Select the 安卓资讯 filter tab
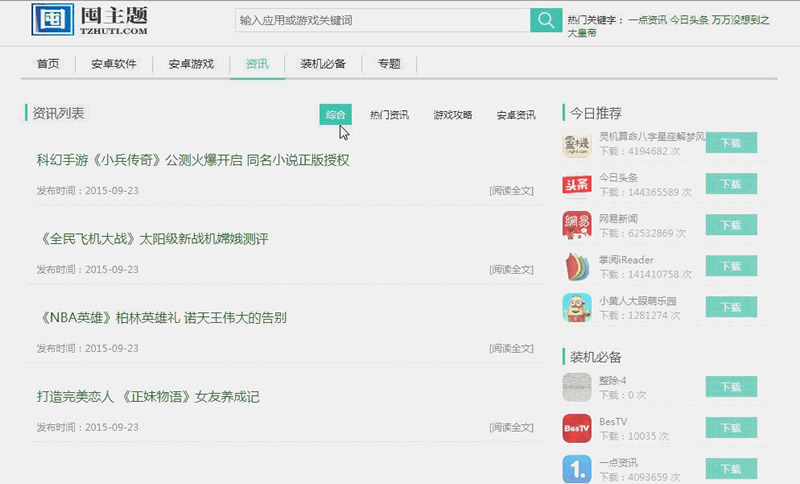800x484 pixels. [x=516, y=115]
